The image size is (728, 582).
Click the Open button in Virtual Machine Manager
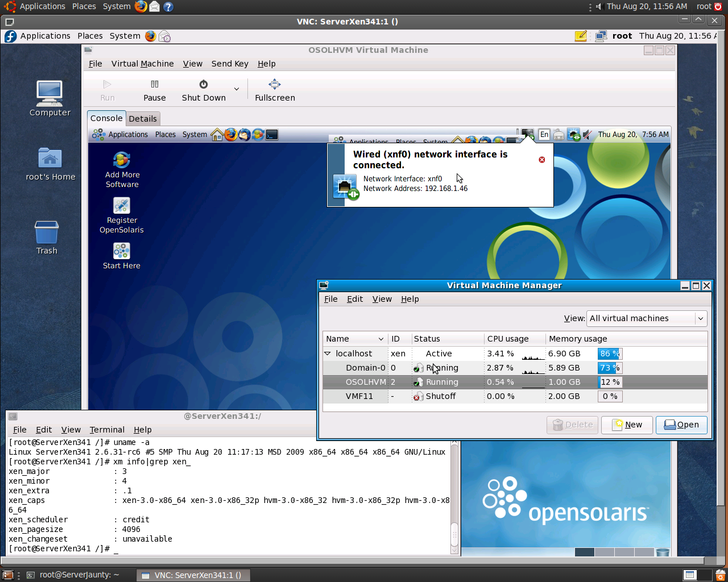[x=681, y=425]
